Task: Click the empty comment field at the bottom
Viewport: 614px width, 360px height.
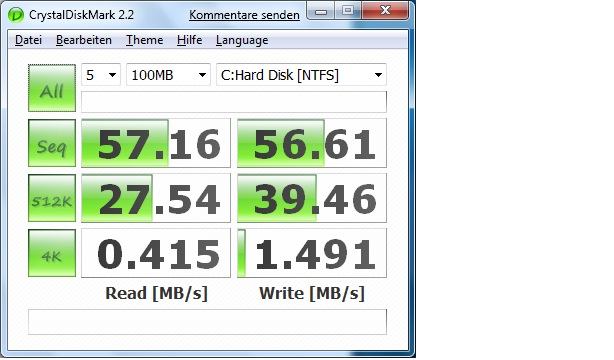Action: click(207, 322)
